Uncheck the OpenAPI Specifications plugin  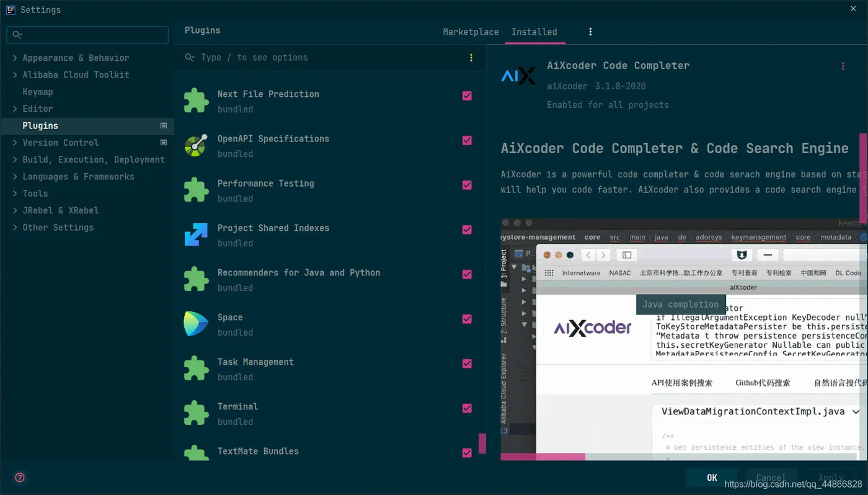467,140
